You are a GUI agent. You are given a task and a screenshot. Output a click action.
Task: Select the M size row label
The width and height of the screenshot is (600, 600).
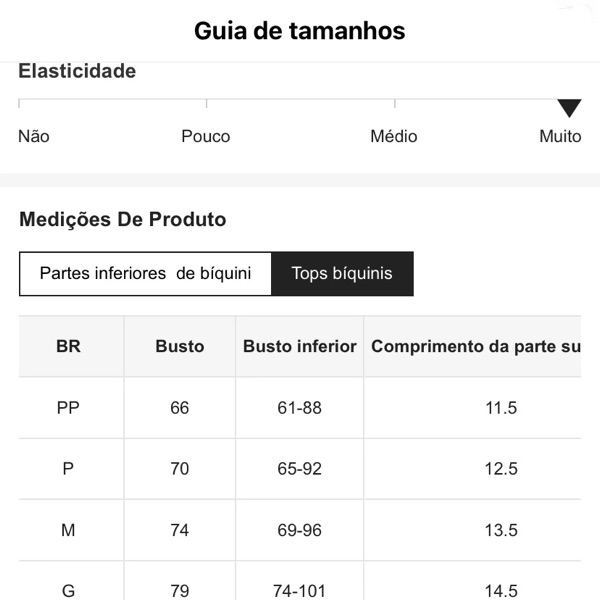(68, 530)
